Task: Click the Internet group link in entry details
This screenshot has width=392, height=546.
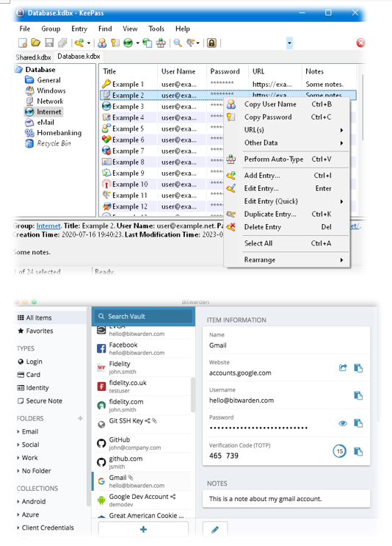Action: 48,226
